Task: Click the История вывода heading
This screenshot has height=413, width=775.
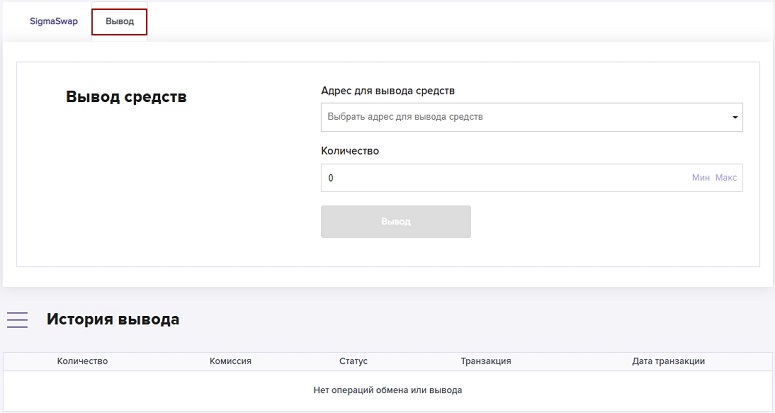Action: (x=113, y=320)
